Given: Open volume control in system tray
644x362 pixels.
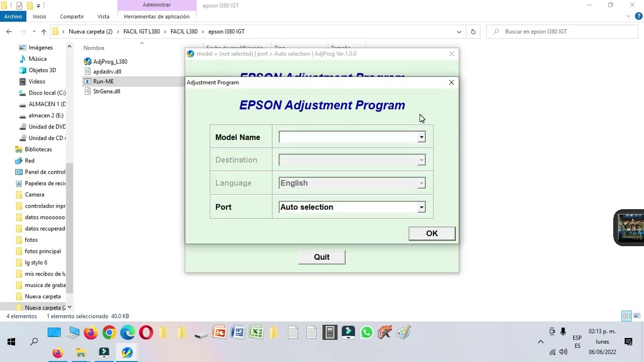Looking at the screenshot, I should (x=563, y=352).
